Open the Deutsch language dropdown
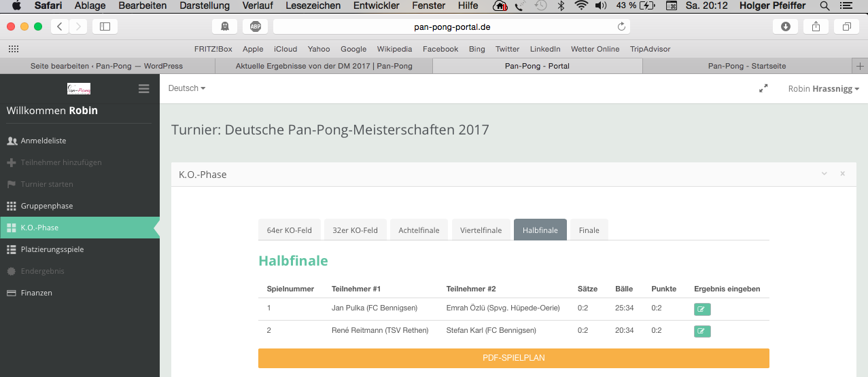868x377 pixels. [x=187, y=88]
